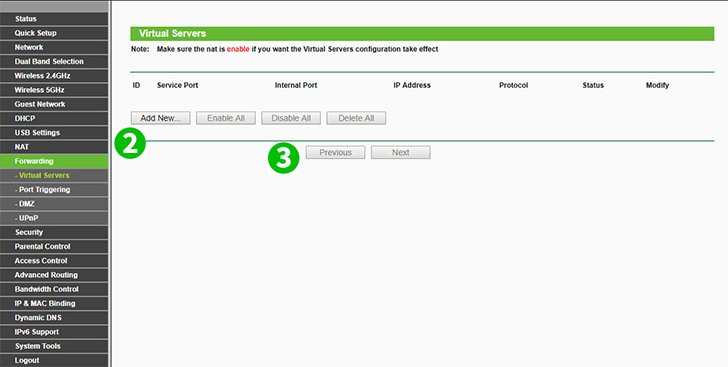This screenshot has height=367, width=728.
Task: Open Access Control settings
Action: tap(54, 261)
